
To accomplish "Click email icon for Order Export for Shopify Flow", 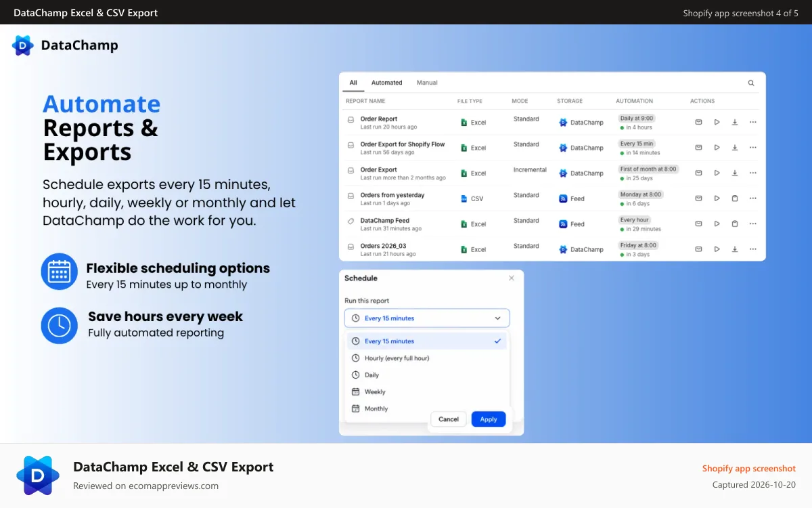I will coord(699,148).
